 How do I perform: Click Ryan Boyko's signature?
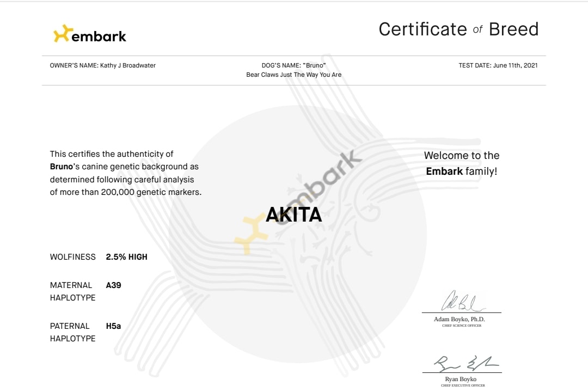click(x=466, y=364)
